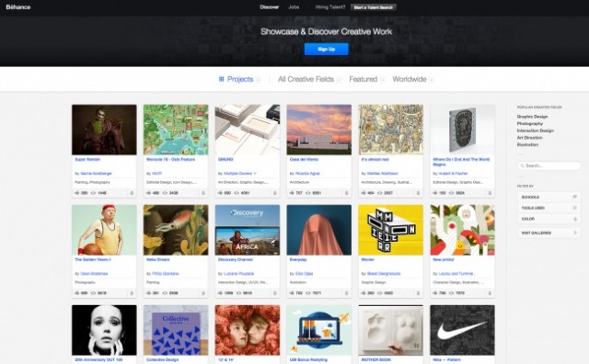The image size is (589, 364).
Task: Open the Jobs tab in top navigation
Action: click(x=294, y=7)
